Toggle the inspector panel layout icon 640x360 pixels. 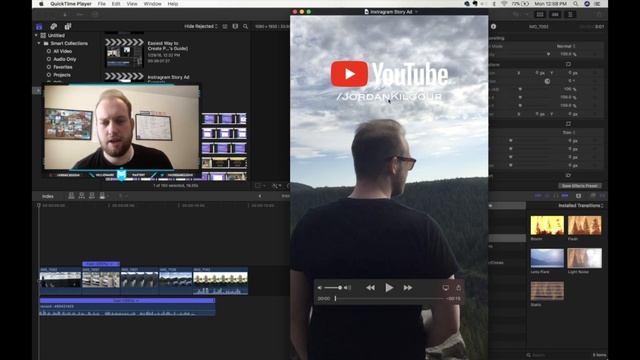(x=570, y=14)
